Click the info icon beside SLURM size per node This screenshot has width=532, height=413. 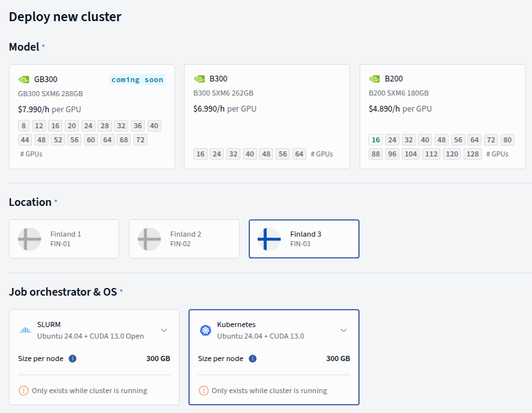(x=72, y=358)
